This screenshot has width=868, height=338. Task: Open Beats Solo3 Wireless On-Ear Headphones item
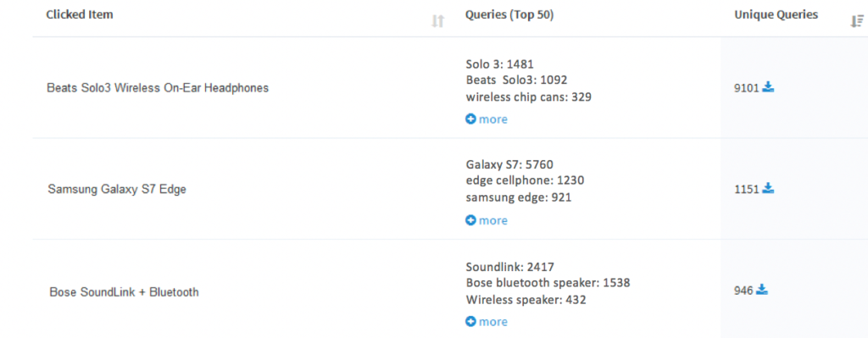158,87
